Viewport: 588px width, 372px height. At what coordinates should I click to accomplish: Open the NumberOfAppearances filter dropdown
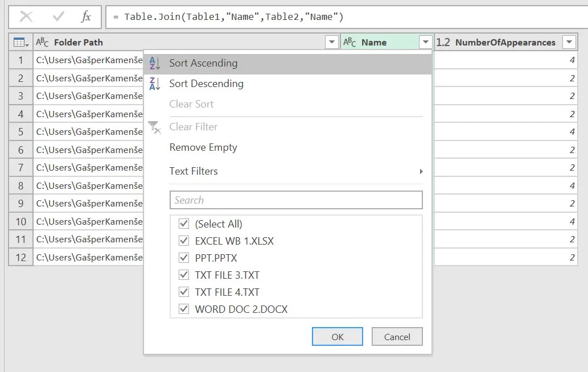tap(569, 42)
